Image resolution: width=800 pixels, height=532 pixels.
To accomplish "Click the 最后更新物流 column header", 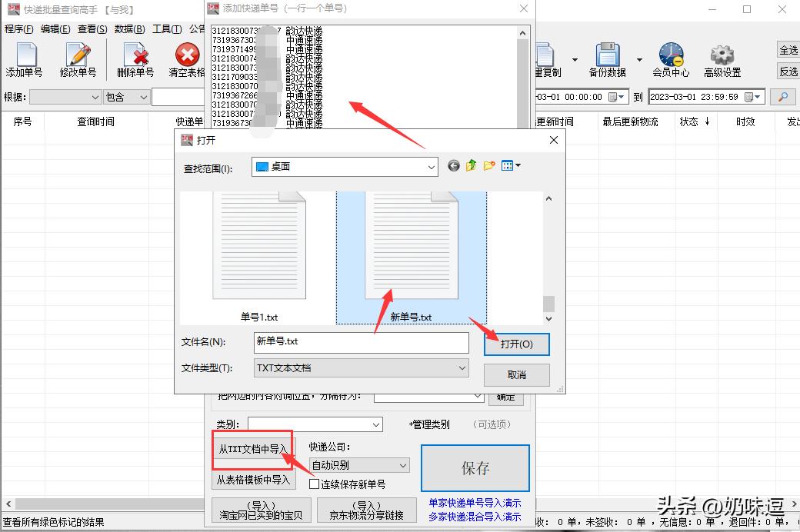I will 630,121.
